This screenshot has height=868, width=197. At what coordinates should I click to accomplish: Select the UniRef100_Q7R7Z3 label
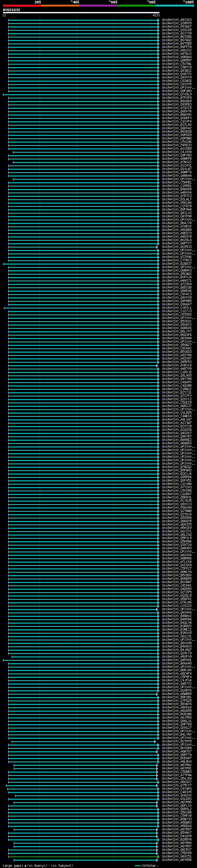pos(177,196)
